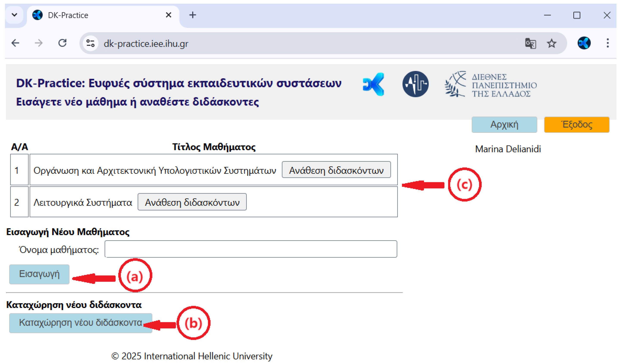Click the International Hellenic University logo
621x364 pixels.
point(490,85)
